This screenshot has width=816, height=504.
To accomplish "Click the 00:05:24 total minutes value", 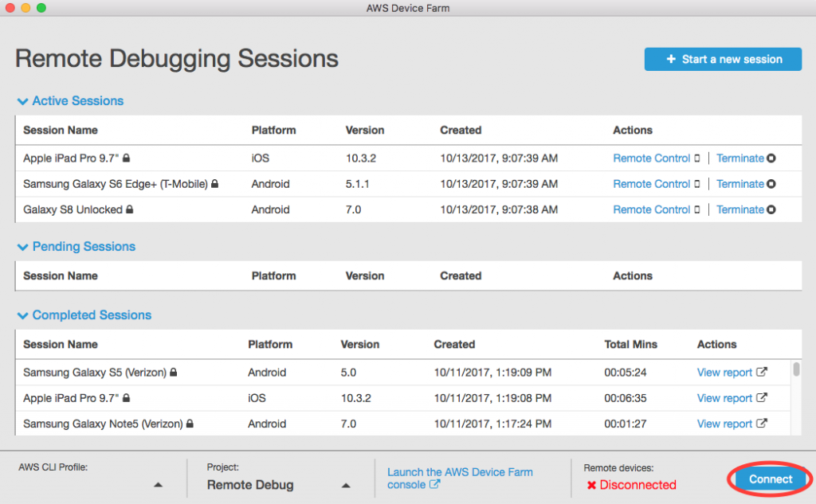I will (625, 373).
